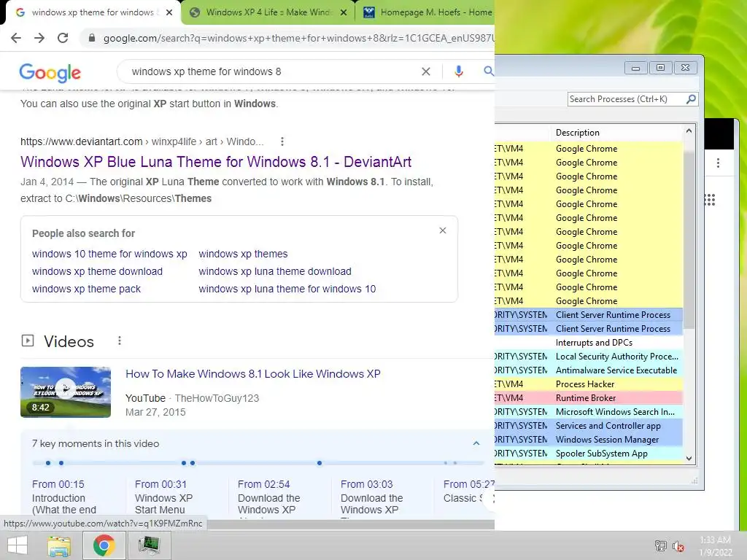Click the Chrome taskbar icon

click(104, 545)
